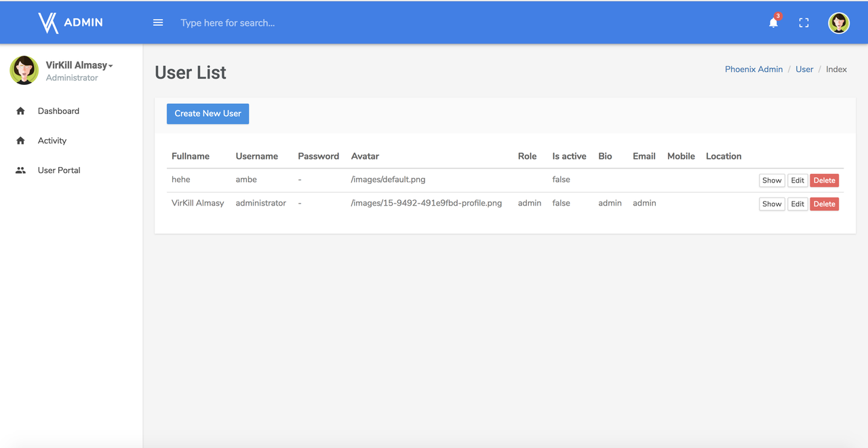This screenshot has width=868, height=448.
Task: Delete the user hehe
Action: tap(825, 181)
